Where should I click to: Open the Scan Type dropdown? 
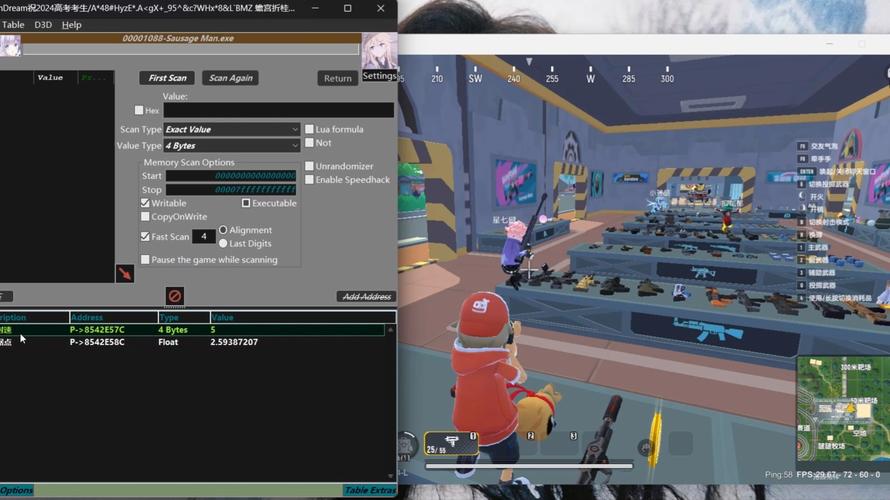pyautogui.click(x=232, y=129)
